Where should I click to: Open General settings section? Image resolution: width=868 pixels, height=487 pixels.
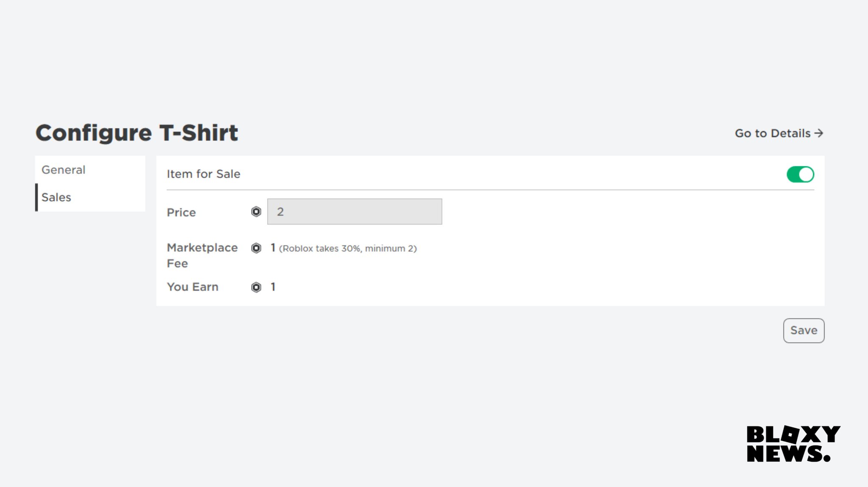[64, 170]
